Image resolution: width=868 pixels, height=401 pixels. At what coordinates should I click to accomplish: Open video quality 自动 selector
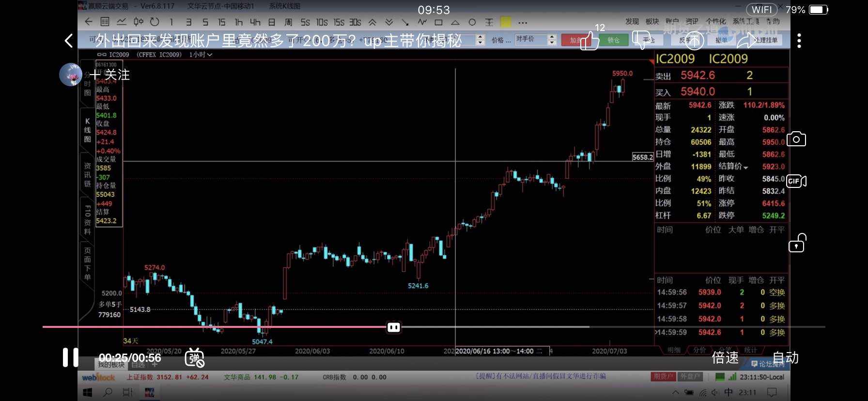coord(785,358)
